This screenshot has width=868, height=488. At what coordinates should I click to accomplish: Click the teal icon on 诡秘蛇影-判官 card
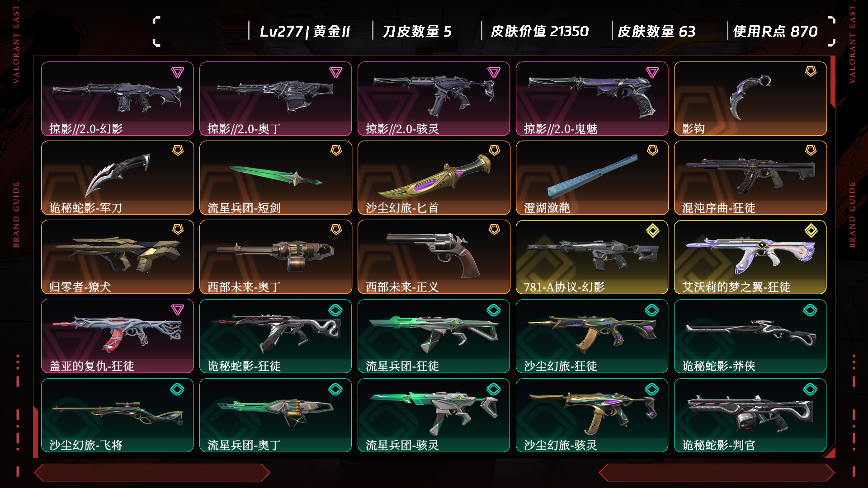[x=810, y=389]
